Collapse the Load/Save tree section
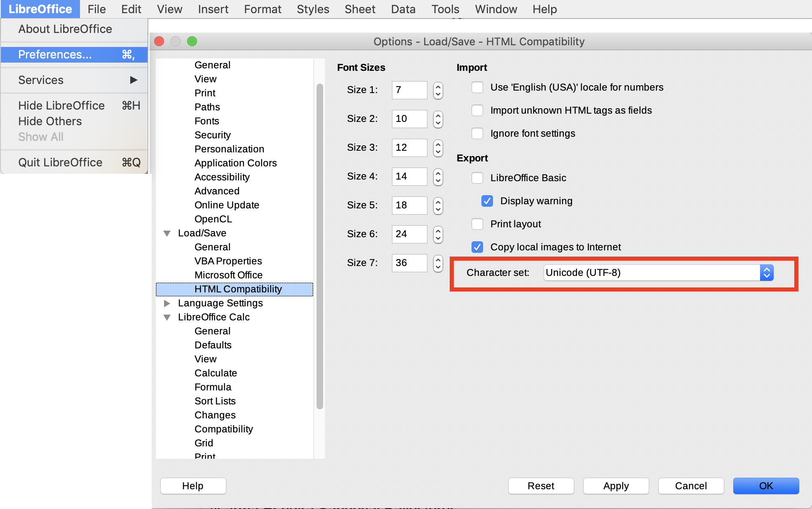This screenshot has height=509, width=812. click(167, 233)
